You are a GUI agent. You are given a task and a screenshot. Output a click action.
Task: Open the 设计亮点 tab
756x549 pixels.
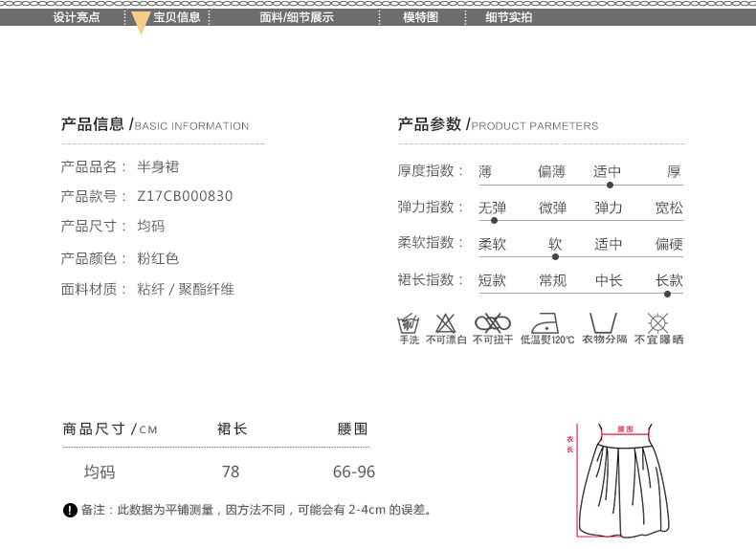point(77,17)
